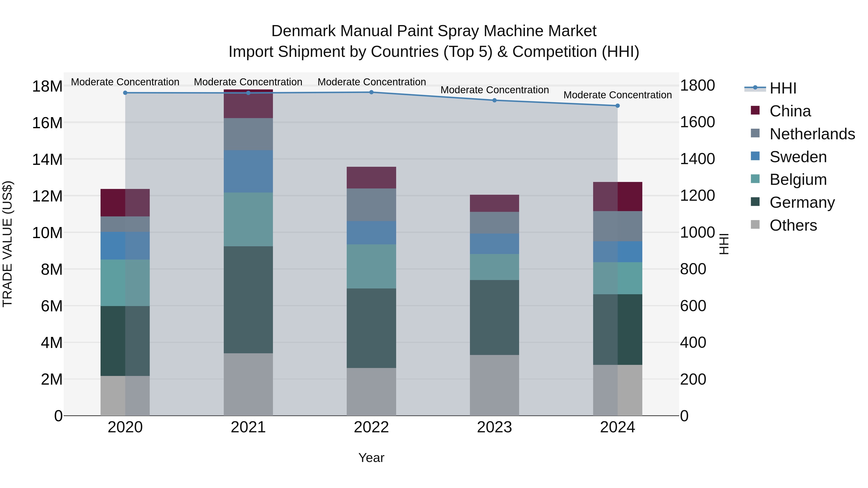This screenshot has width=868, height=488.
Task: Click the Moderate Concentration label above 2020
Action: click(x=125, y=82)
